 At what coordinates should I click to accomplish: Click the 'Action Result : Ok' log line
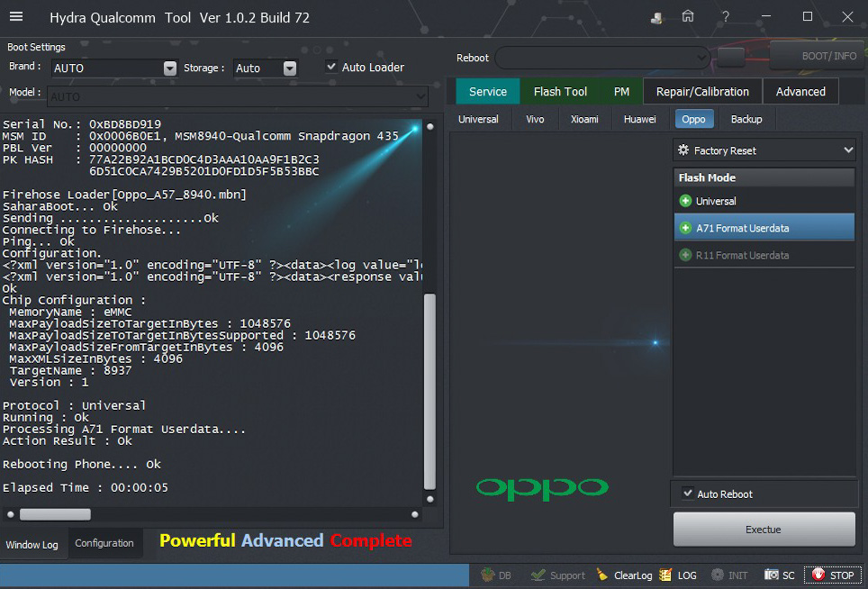click(68, 441)
